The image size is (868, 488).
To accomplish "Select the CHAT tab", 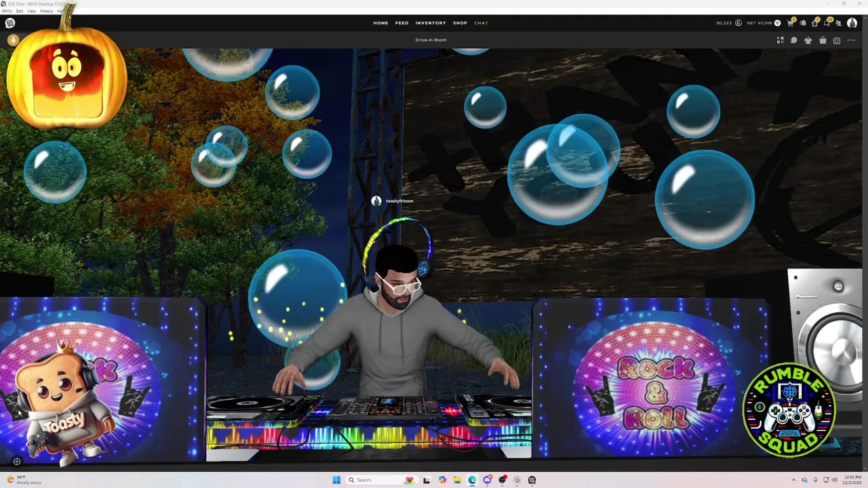I will click(x=481, y=23).
